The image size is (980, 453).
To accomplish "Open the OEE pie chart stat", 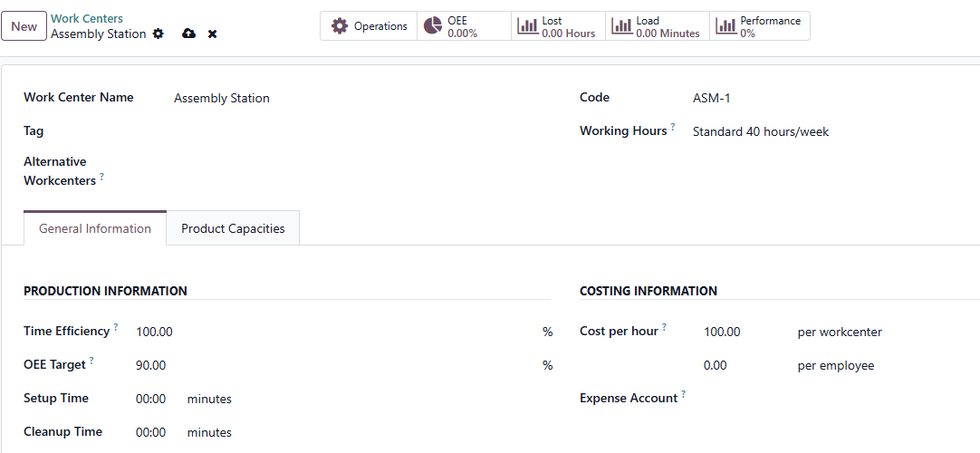I will 433,26.
